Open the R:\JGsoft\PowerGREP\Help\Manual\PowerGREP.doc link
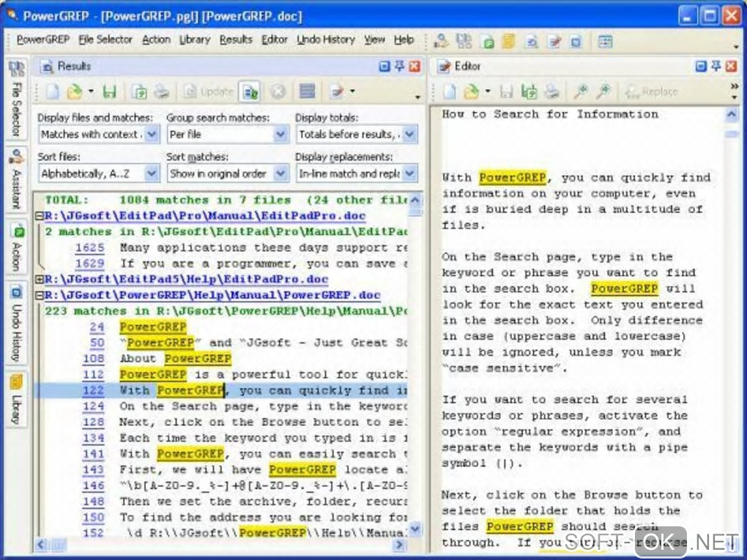 (212, 295)
